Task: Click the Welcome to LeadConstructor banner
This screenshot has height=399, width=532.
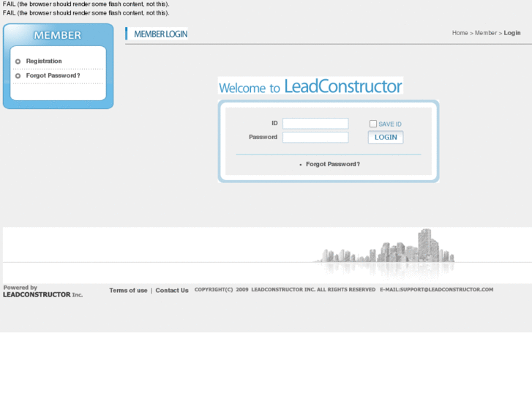Action: (x=310, y=86)
